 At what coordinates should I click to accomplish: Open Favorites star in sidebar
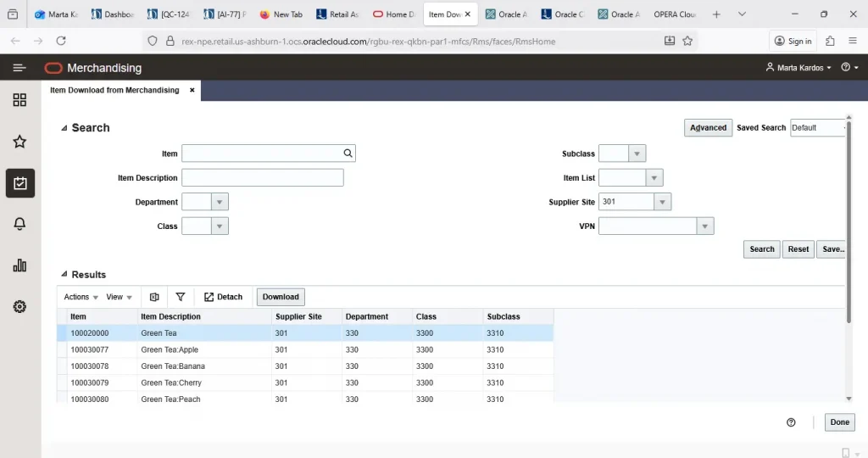pos(19,142)
